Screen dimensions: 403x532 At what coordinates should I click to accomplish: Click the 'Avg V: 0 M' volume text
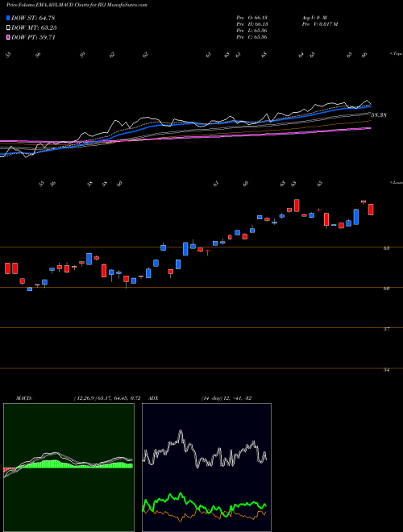click(x=314, y=17)
